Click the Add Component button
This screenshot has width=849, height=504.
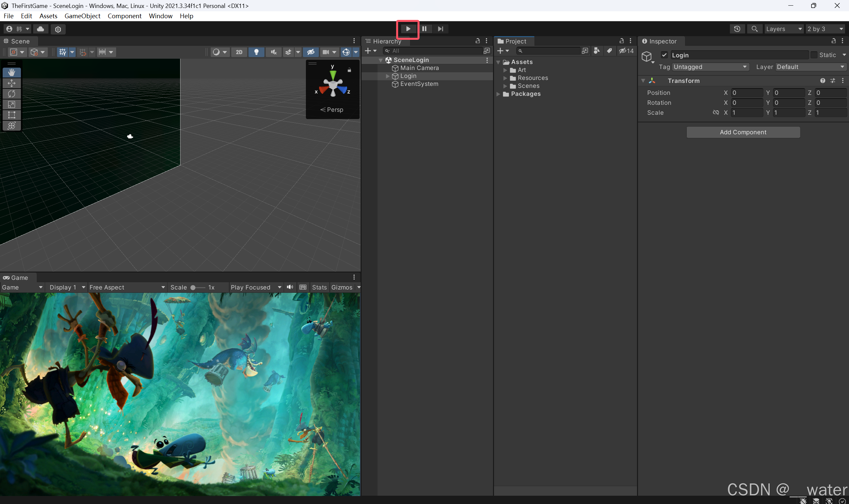(743, 132)
